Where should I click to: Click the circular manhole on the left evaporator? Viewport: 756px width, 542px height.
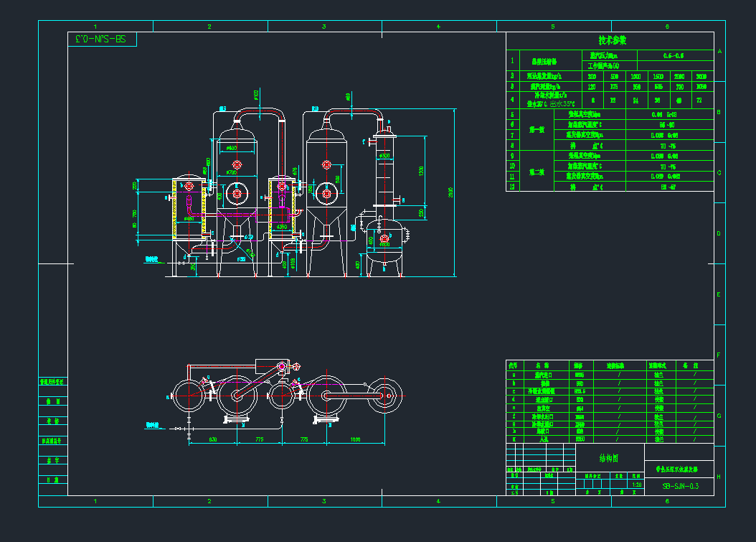(x=237, y=193)
